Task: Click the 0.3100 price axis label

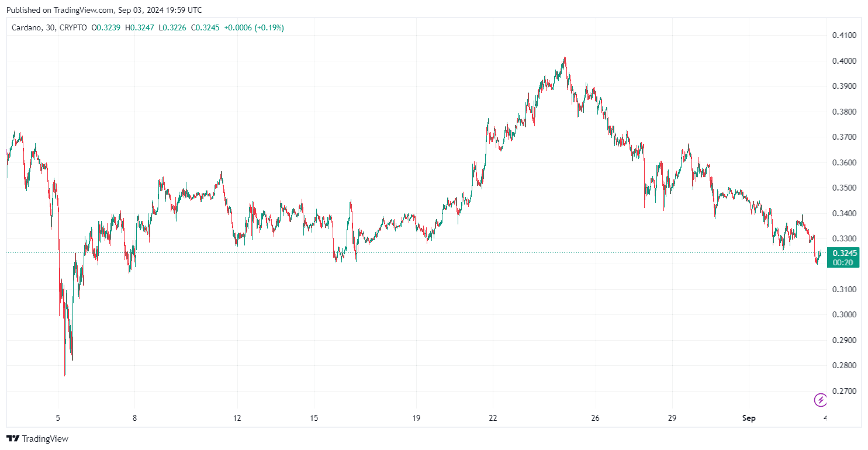Action: 844,289
